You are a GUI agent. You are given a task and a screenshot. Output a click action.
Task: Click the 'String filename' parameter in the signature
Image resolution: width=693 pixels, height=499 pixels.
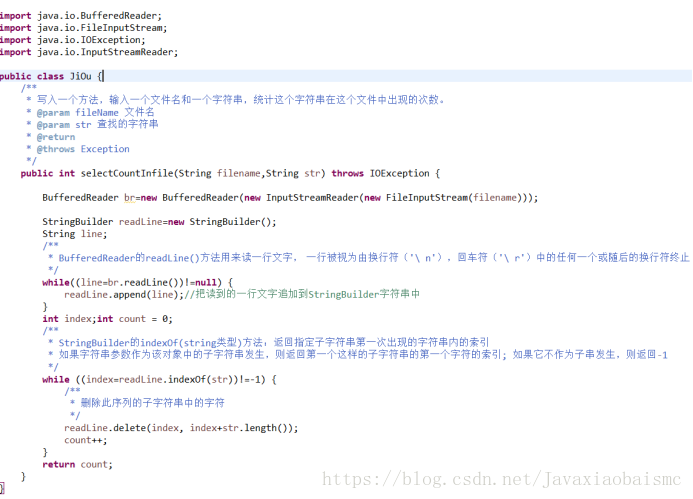[x=219, y=173]
